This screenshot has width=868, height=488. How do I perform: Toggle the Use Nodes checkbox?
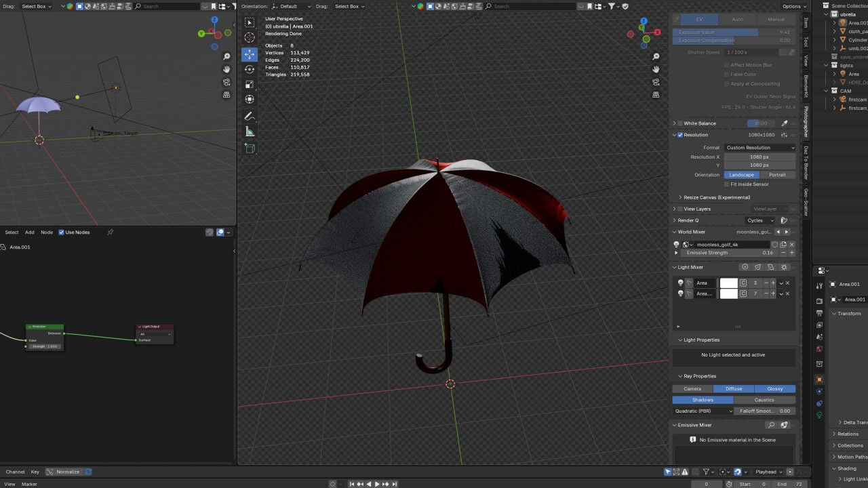pos(62,232)
